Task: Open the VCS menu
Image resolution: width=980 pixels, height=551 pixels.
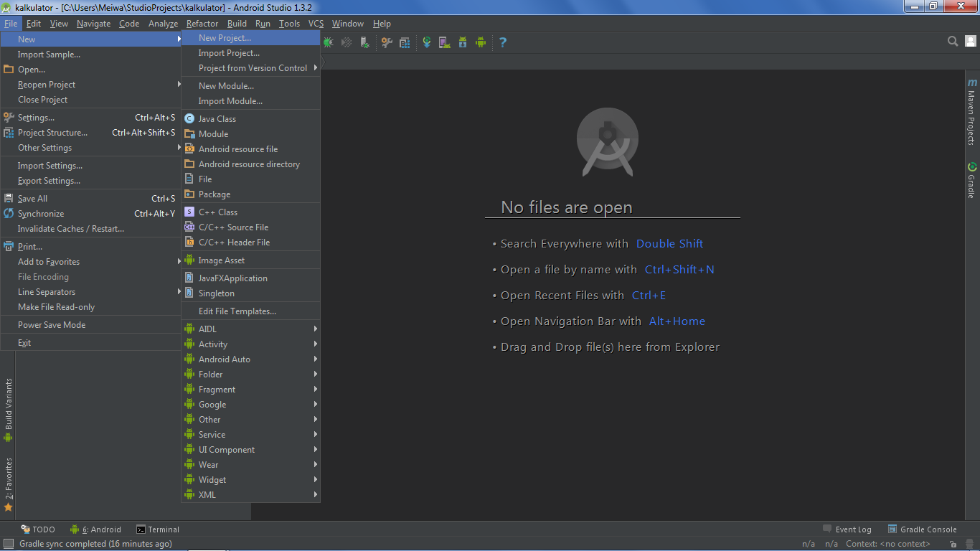Action: [x=316, y=24]
